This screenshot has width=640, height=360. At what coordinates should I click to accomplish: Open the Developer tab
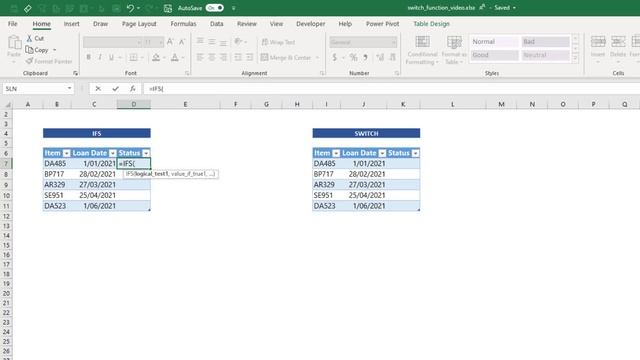[311, 24]
